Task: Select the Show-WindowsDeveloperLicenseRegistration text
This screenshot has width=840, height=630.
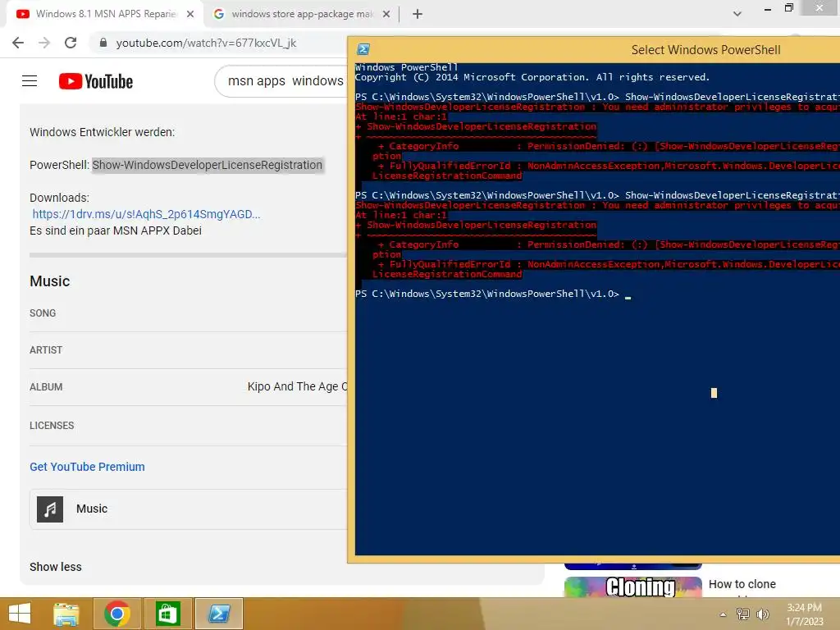Action: coord(208,165)
